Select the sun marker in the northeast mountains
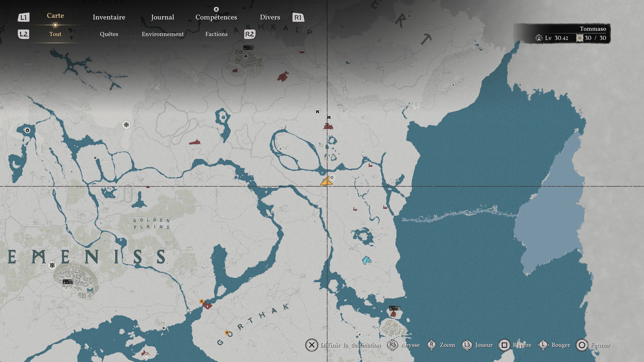The width and height of the screenshot is (644, 362). (453, 85)
